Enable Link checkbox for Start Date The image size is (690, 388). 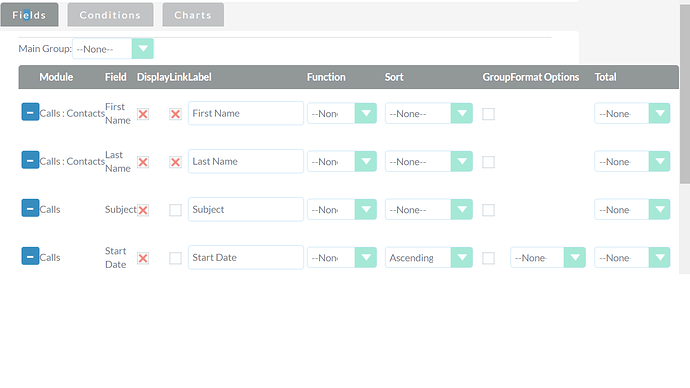click(x=175, y=258)
